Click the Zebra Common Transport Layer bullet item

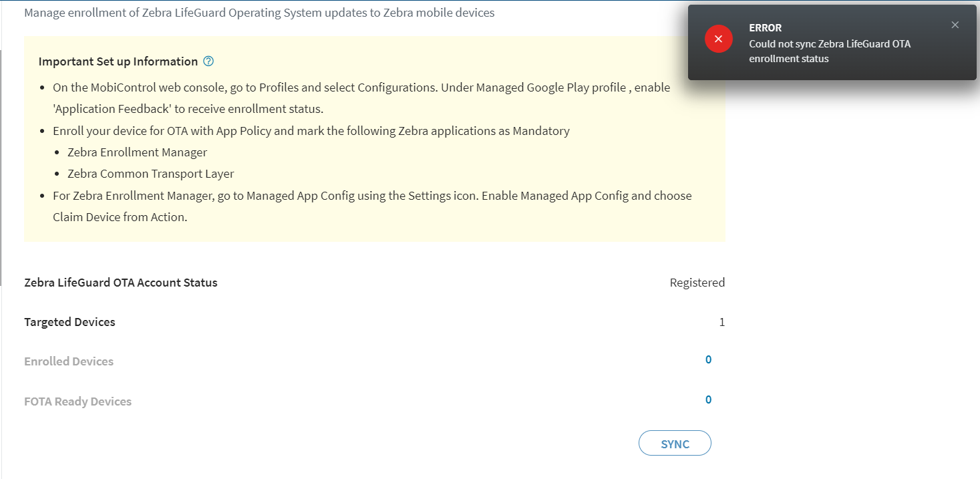pyautogui.click(x=150, y=174)
